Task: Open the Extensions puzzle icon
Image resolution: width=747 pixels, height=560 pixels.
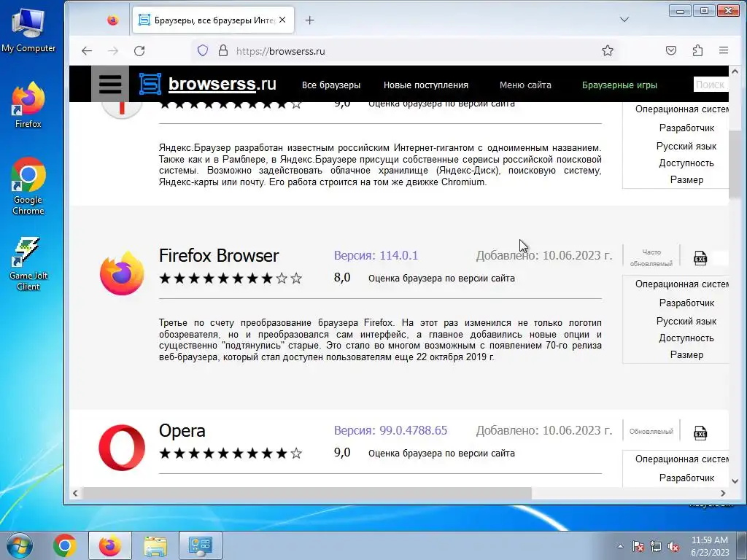Action: (697, 50)
